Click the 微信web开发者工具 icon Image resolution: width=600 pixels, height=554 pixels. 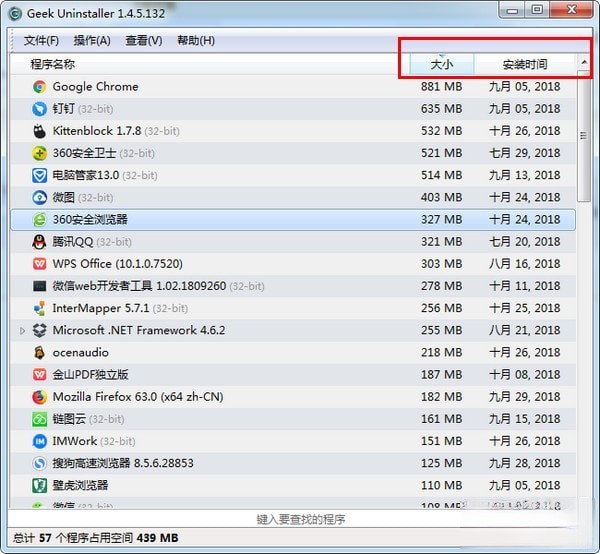(x=39, y=286)
